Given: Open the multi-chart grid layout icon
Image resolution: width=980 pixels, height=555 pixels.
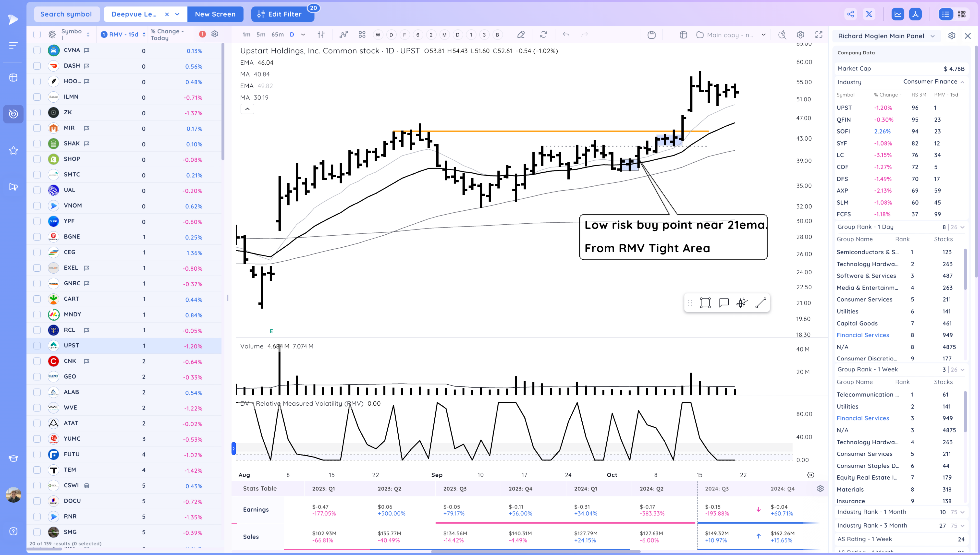Looking at the screenshot, I should (x=362, y=35).
